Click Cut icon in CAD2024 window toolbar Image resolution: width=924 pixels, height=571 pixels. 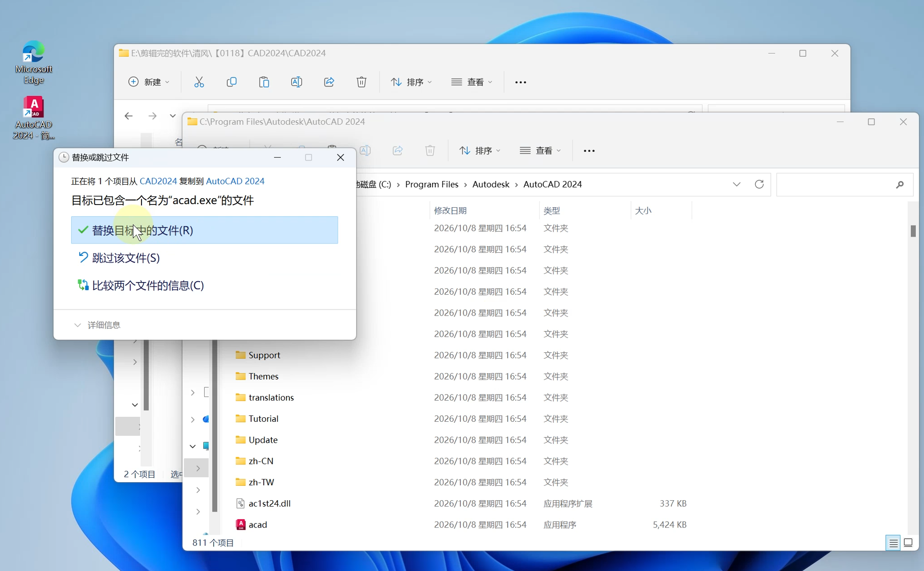[x=199, y=82]
